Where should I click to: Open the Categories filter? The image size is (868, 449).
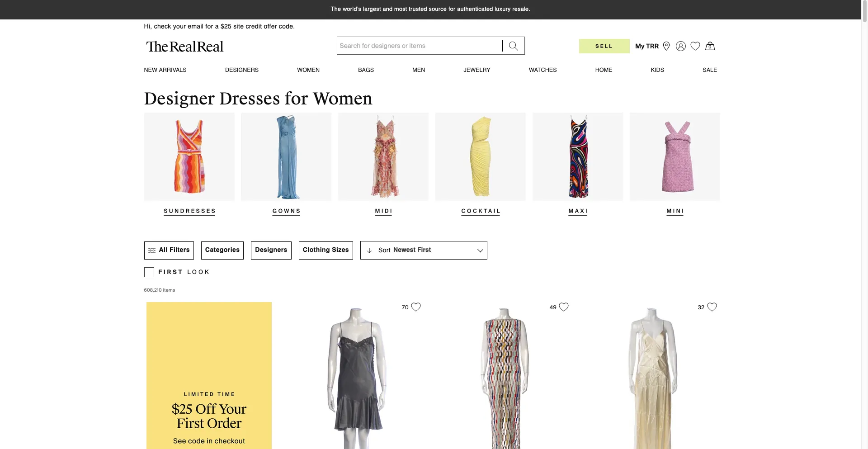(x=222, y=250)
